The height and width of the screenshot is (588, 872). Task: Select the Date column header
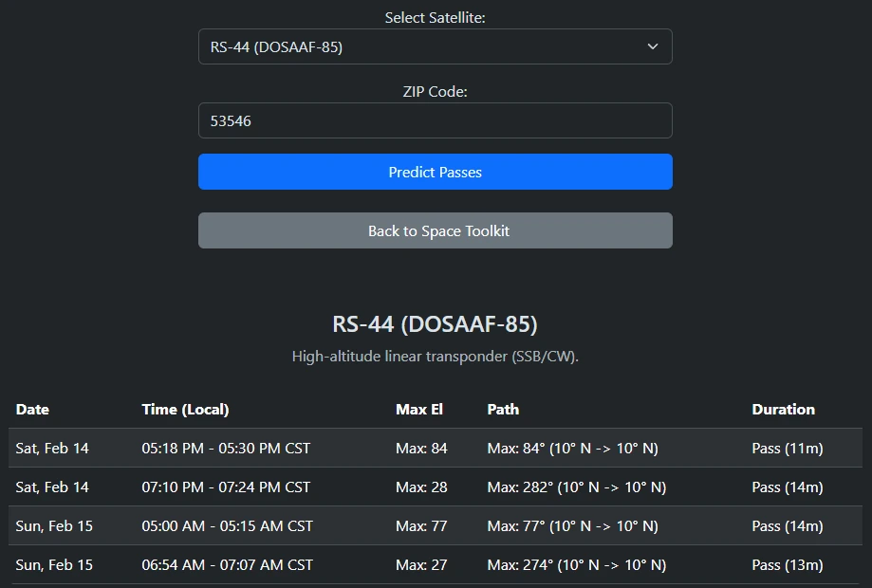coord(32,409)
